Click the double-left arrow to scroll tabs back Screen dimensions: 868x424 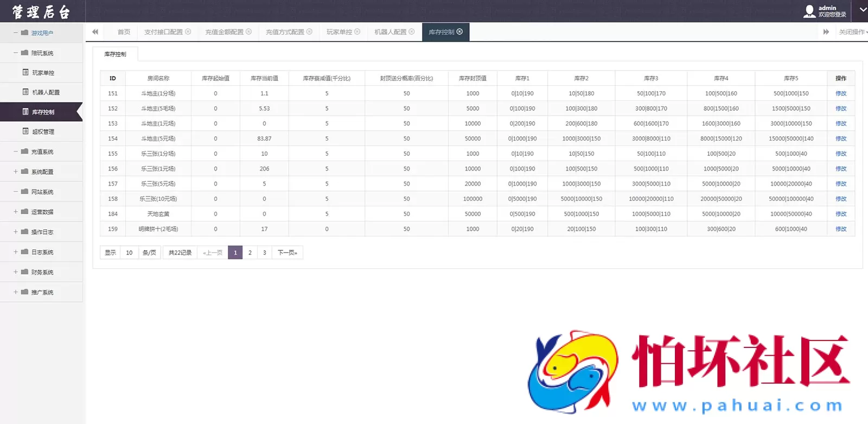(x=95, y=32)
